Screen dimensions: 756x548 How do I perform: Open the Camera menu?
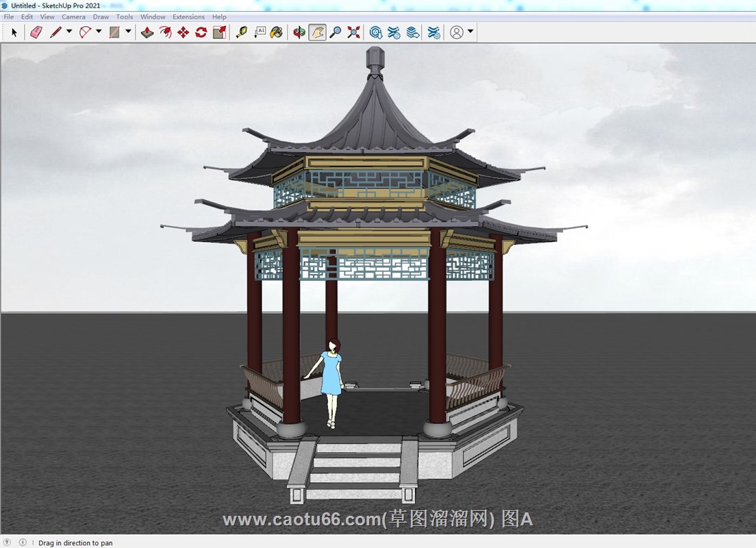pyautogui.click(x=73, y=16)
